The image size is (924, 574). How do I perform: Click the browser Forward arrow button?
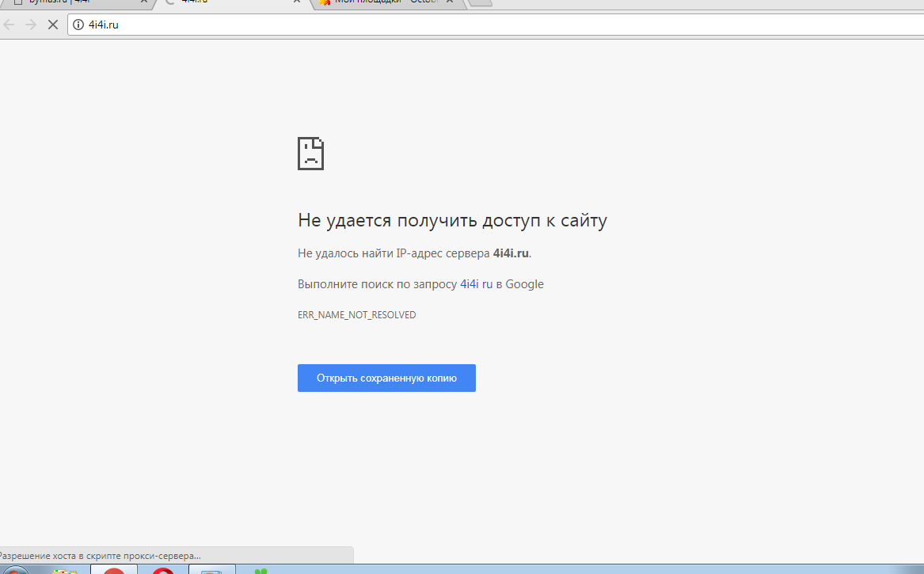point(31,25)
